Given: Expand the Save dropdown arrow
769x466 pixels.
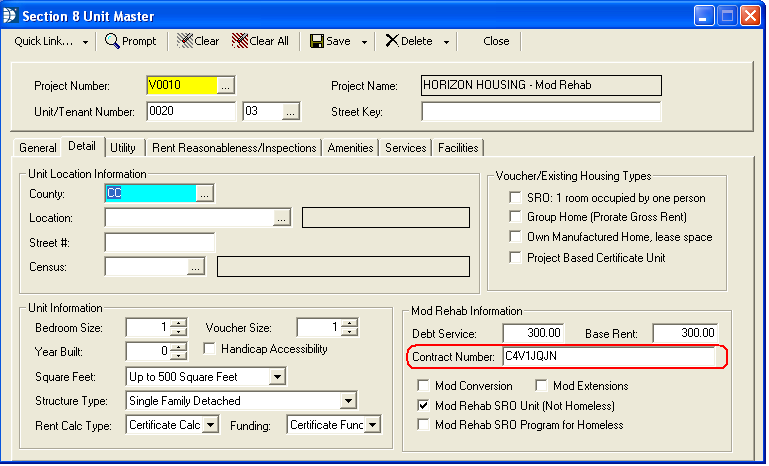Looking at the screenshot, I should pyautogui.click(x=364, y=42).
